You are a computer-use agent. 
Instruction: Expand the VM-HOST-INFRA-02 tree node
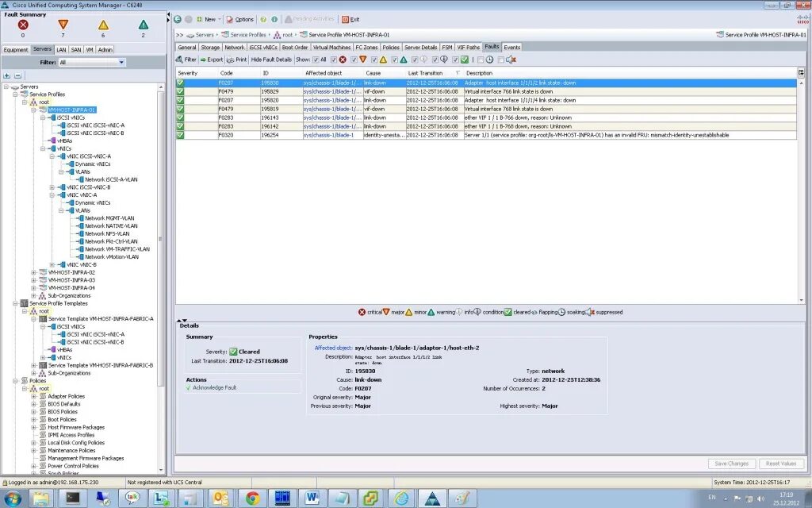[34, 272]
